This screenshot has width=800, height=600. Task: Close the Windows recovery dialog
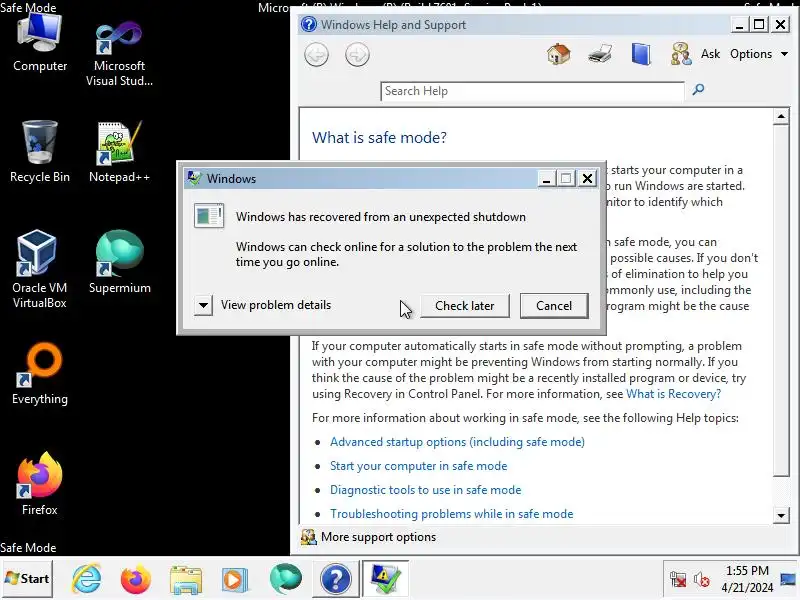tap(588, 179)
